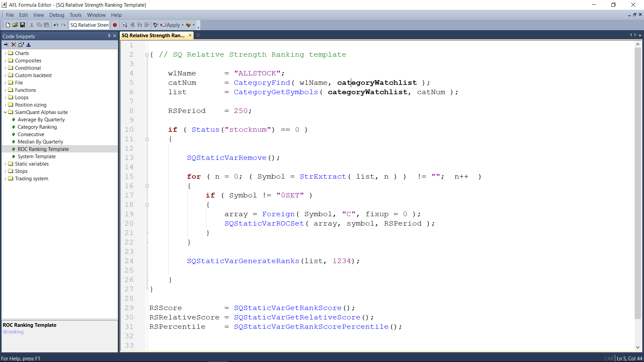Toggle the Code Snippets panel pin
The image size is (644, 362).
click(x=109, y=36)
